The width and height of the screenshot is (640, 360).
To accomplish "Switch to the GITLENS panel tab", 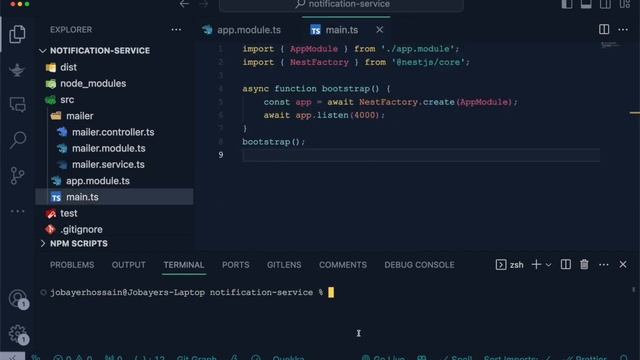I will point(284,265).
